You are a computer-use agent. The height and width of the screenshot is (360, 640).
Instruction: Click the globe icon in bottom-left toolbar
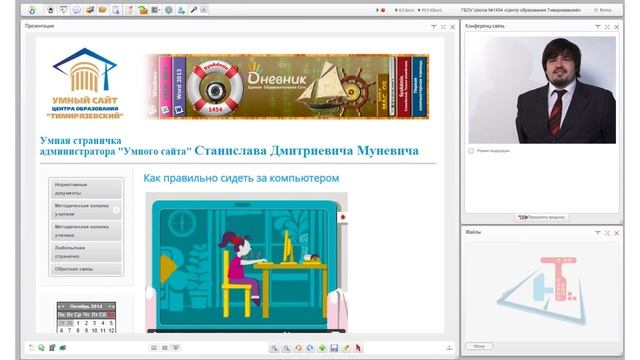[x=42, y=348]
